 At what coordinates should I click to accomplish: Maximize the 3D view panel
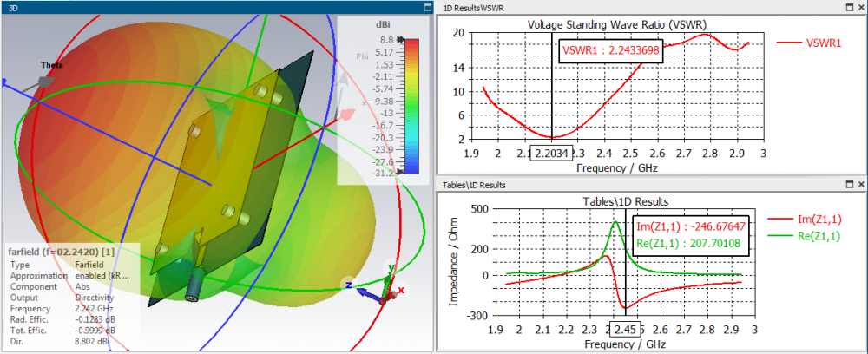pyautogui.click(x=427, y=8)
